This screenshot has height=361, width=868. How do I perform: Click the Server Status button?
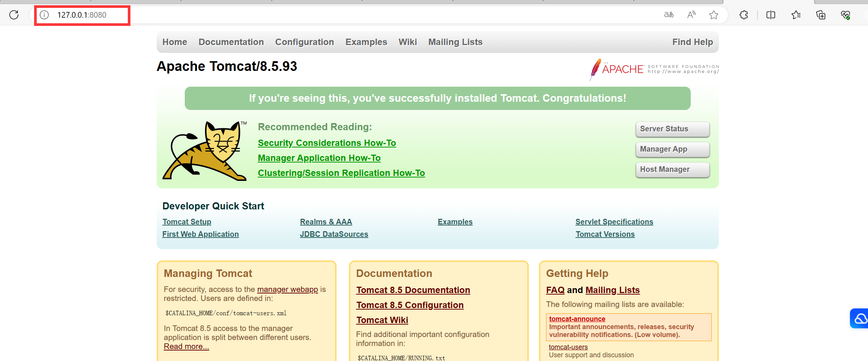point(672,129)
